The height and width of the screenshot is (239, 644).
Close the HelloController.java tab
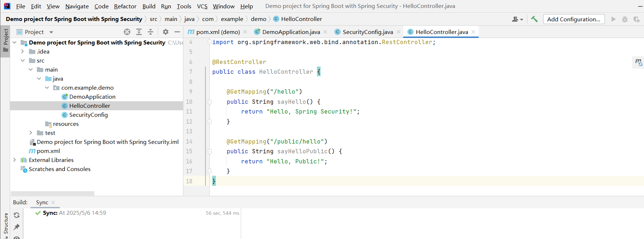pyautogui.click(x=473, y=32)
